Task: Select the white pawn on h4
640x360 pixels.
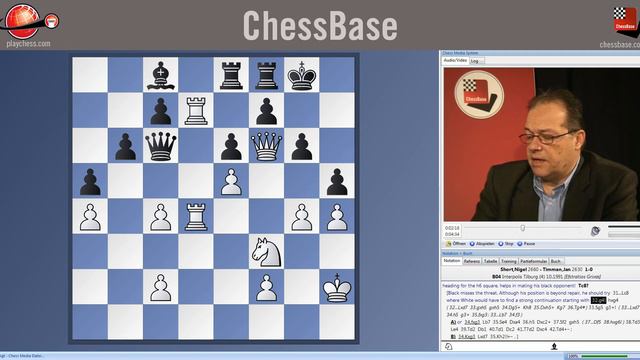Action: pyautogui.click(x=337, y=216)
